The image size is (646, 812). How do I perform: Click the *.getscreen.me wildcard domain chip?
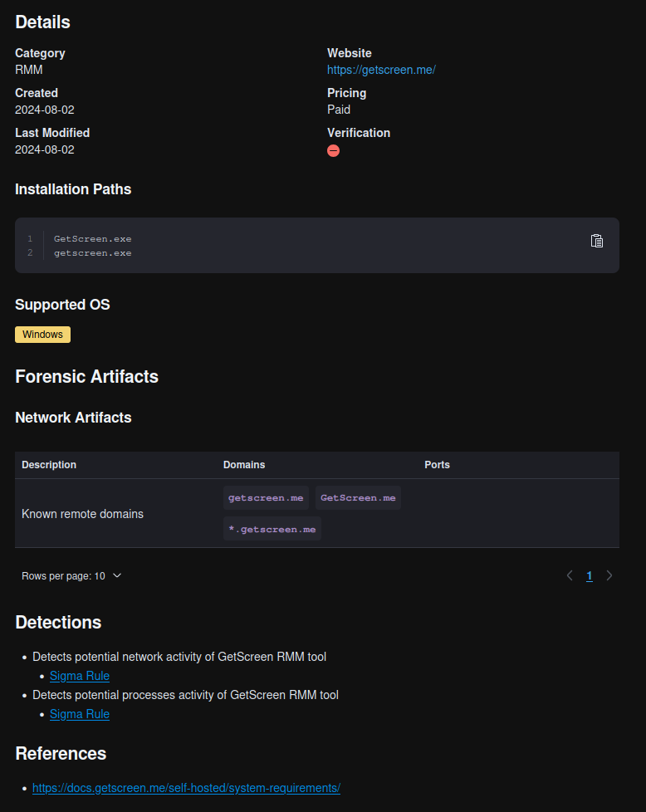coord(272,529)
